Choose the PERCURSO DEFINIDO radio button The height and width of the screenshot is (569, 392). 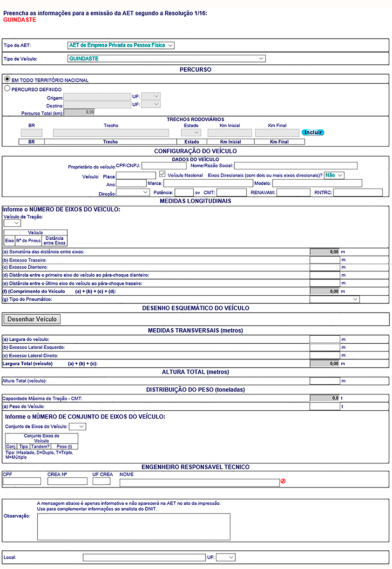7,88
